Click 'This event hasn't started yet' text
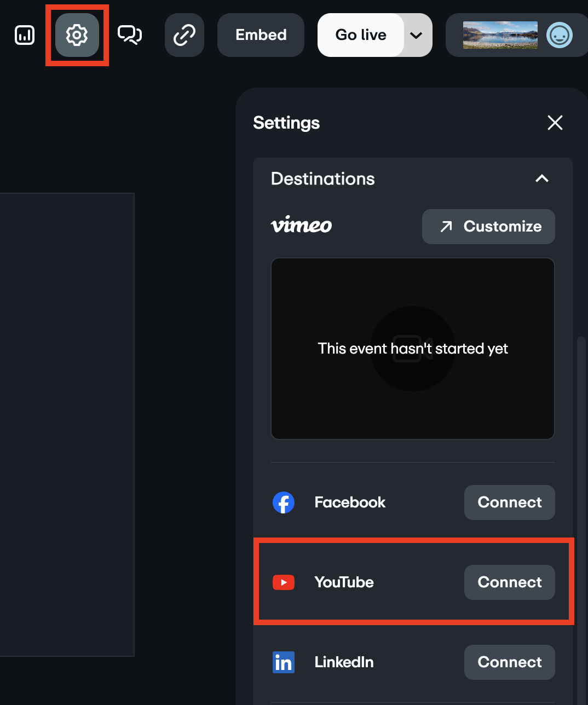The height and width of the screenshot is (705, 588). pyautogui.click(x=413, y=349)
